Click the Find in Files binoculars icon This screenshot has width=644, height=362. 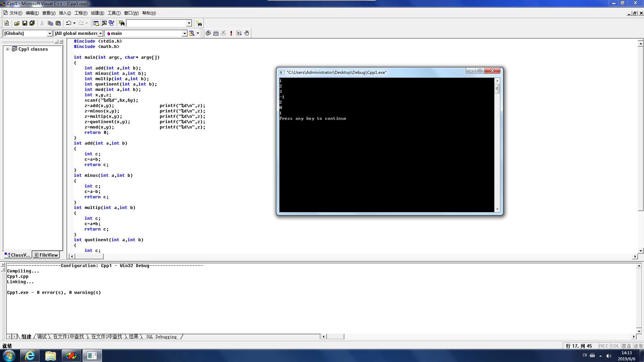coord(122,23)
